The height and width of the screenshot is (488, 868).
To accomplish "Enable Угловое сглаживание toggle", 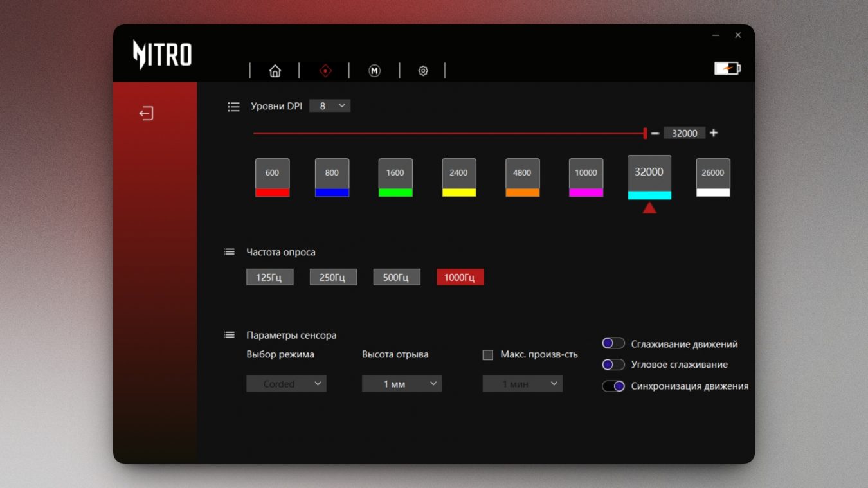I will pyautogui.click(x=613, y=365).
